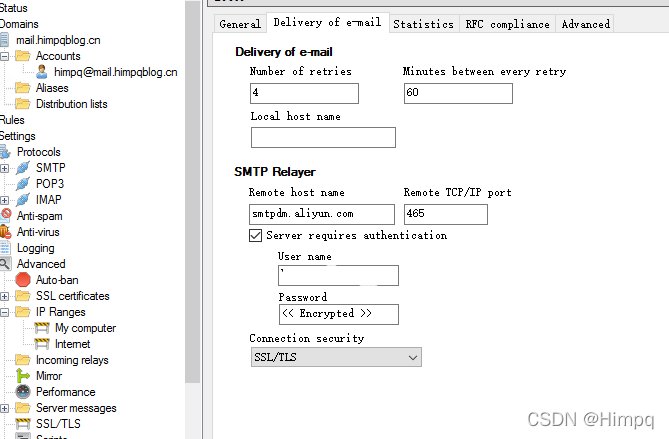Click the My computer range icon
The height and width of the screenshot is (439, 669).
point(42,328)
